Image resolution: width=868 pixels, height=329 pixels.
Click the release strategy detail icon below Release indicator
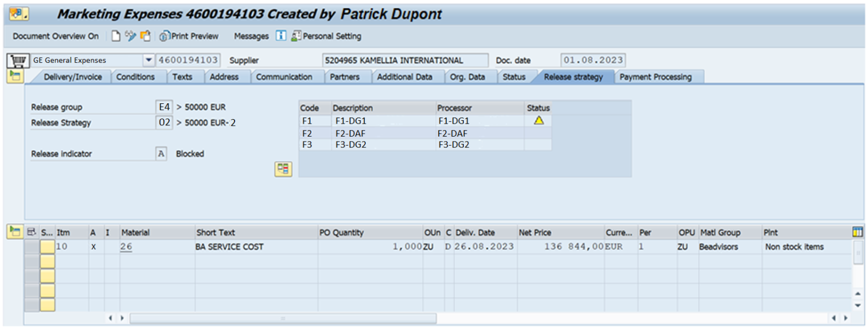point(283,170)
